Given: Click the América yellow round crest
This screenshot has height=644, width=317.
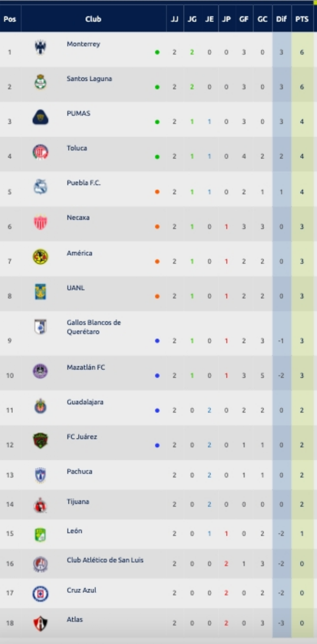Looking at the screenshot, I should tap(40, 257).
